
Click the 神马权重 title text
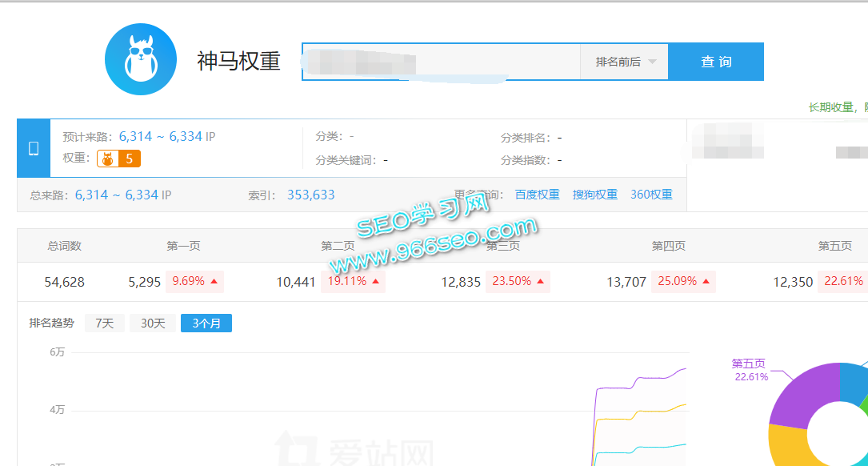click(x=238, y=61)
